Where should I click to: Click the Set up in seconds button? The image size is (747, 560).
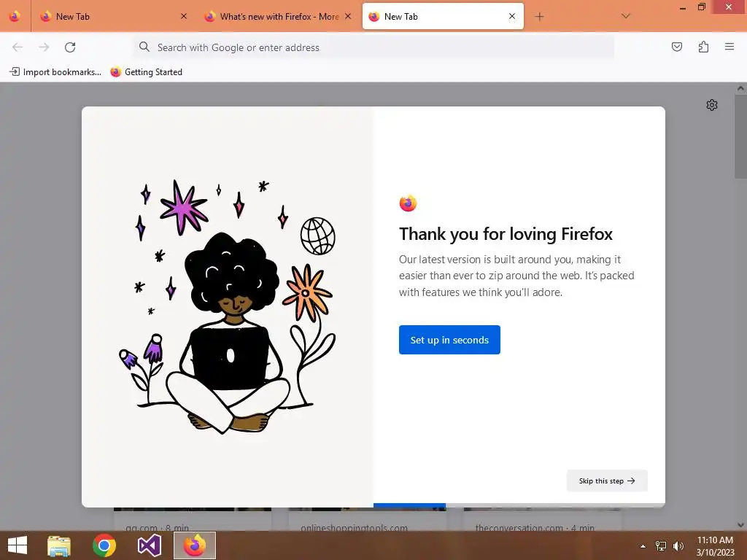coord(449,340)
